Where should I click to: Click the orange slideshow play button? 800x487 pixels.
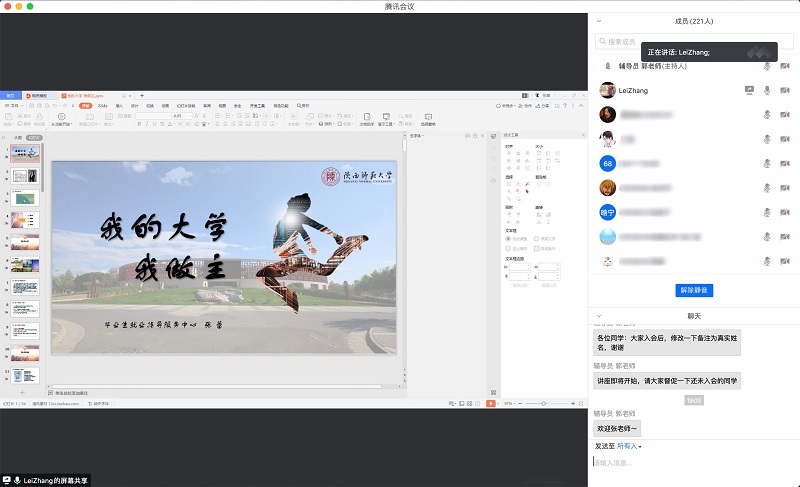point(490,403)
